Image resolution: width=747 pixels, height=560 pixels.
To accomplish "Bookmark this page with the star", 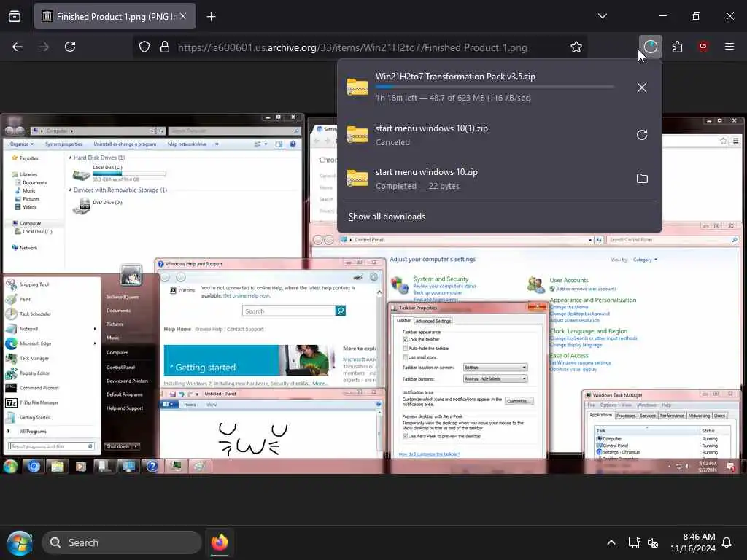I will pyautogui.click(x=576, y=47).
